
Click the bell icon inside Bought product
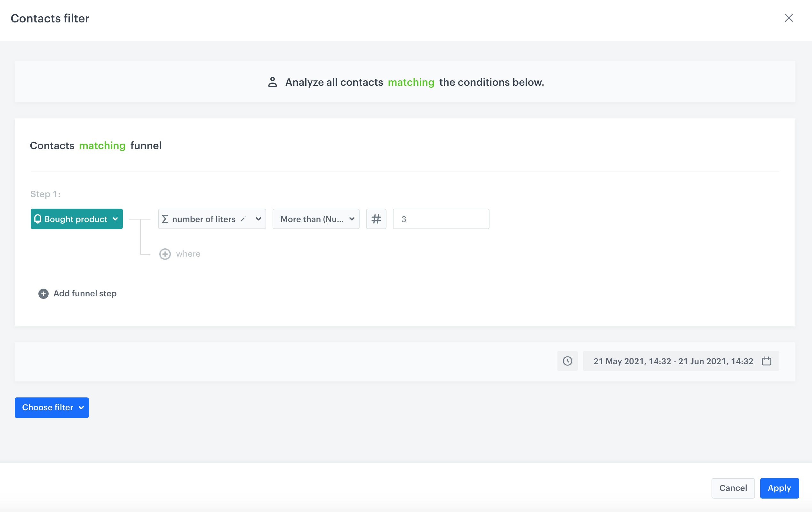point(38,219)
